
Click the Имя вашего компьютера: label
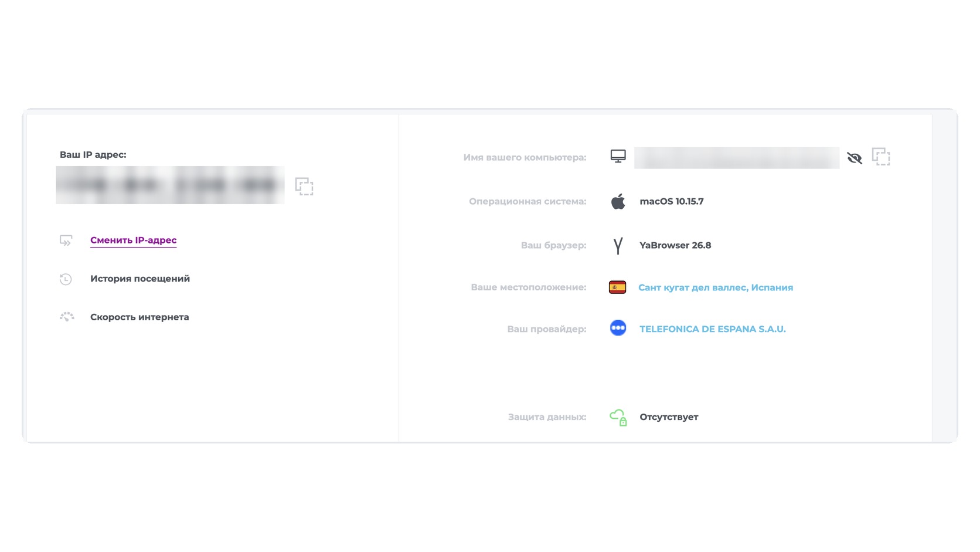click(525, 158)
